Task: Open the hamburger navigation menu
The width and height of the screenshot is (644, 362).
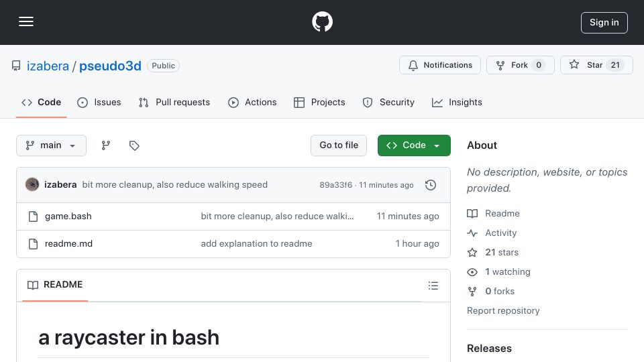Action: pos(26,21)
